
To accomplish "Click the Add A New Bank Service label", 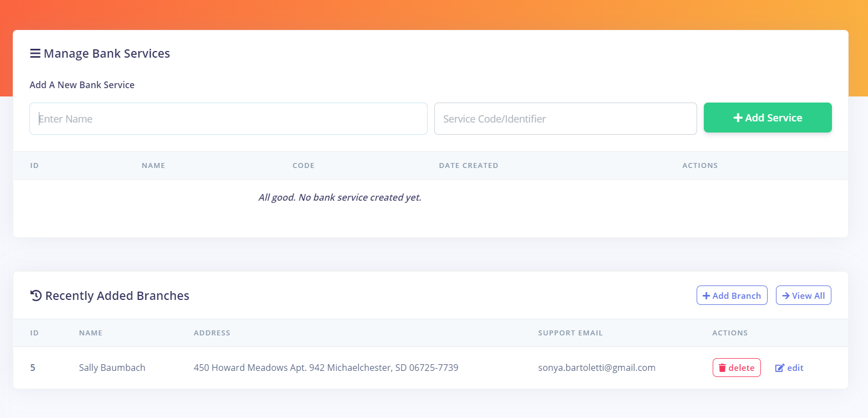I will [82, 85].
